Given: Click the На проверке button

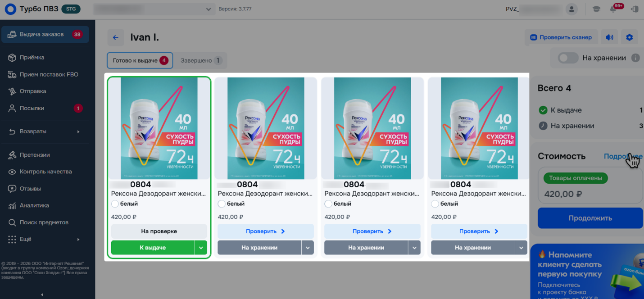Looking at the screenshot, I should pos(159,231).
